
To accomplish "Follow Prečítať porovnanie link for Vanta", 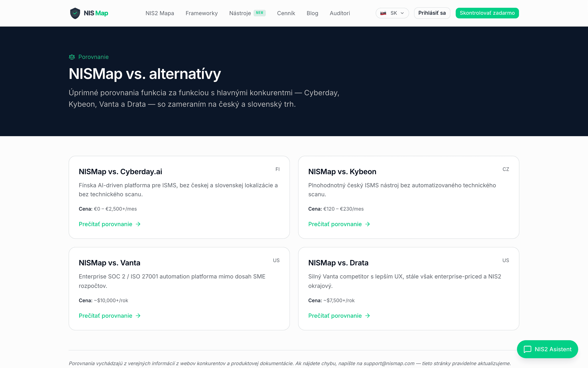I will click(x=110, y=316).
